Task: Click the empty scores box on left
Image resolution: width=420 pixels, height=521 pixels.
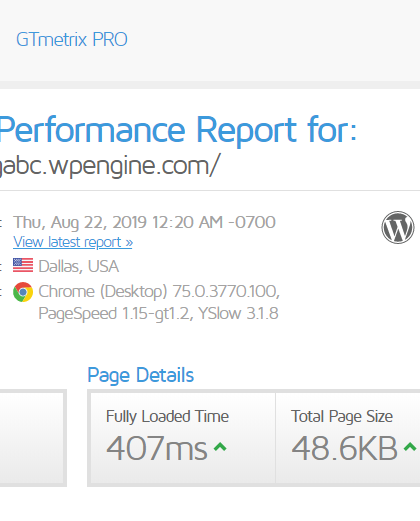Action: 32,438
